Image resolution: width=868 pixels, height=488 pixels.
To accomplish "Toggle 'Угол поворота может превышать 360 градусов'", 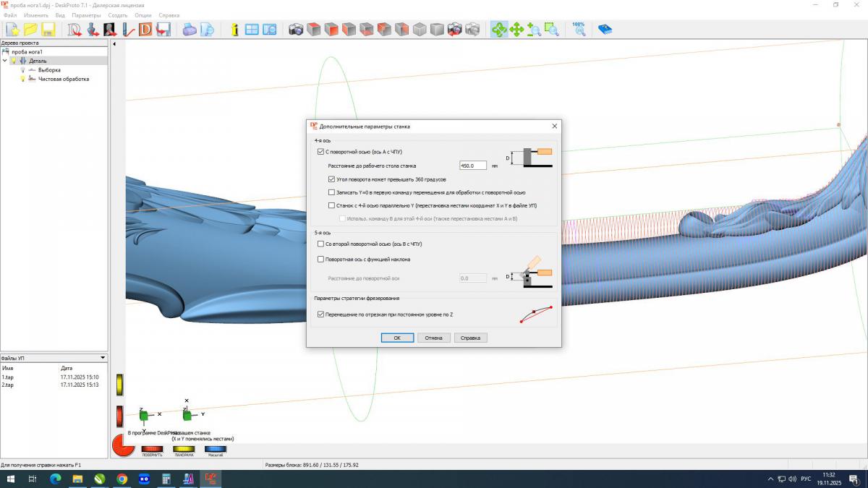I will pyautogui.click(x=332, y=179).
